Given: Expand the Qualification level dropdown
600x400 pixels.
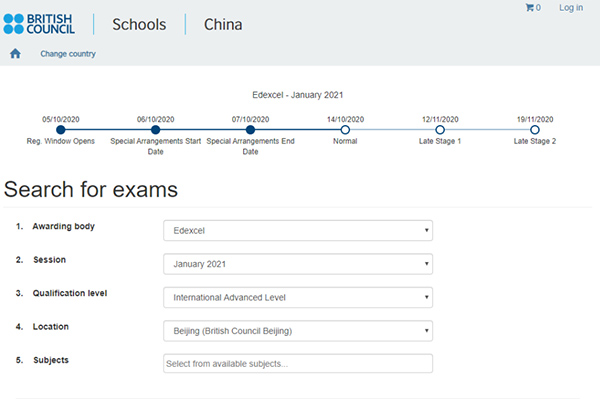Looking at the screenshot, I should [298, 297].
